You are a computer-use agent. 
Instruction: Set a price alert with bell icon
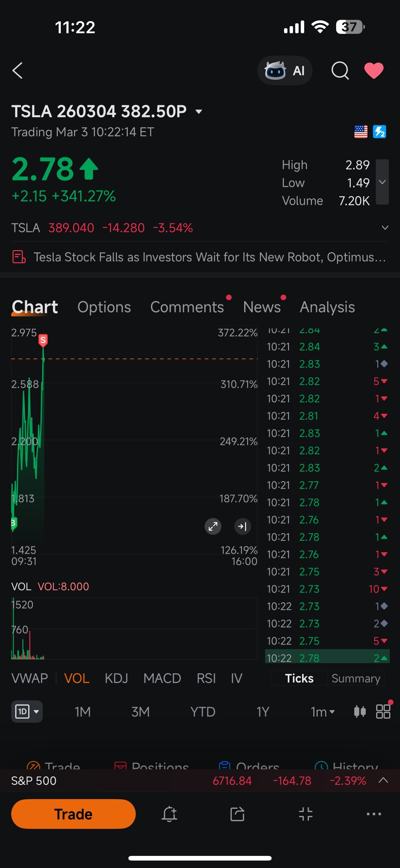click(x=169, y=814)
